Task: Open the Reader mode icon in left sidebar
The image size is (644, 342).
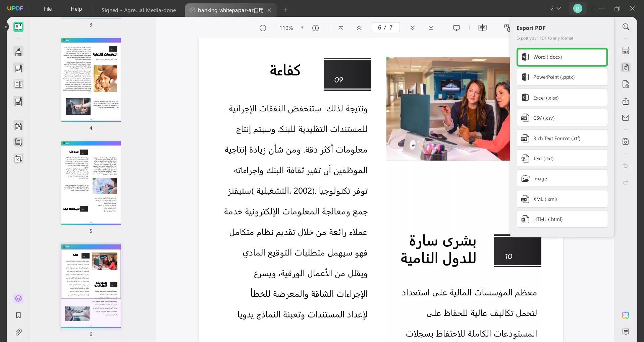Action: (x=18, y=27)
